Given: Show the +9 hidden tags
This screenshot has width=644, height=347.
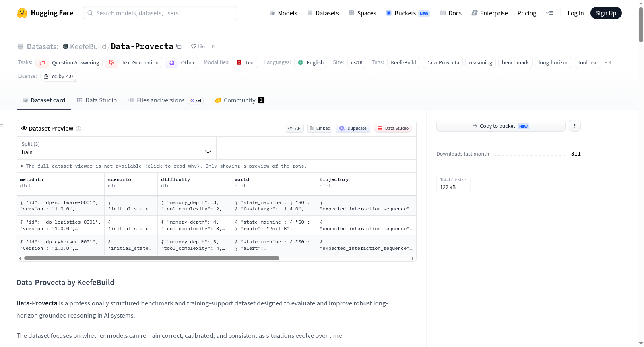Looking at the screenshot, I should [x=608, y=62].
